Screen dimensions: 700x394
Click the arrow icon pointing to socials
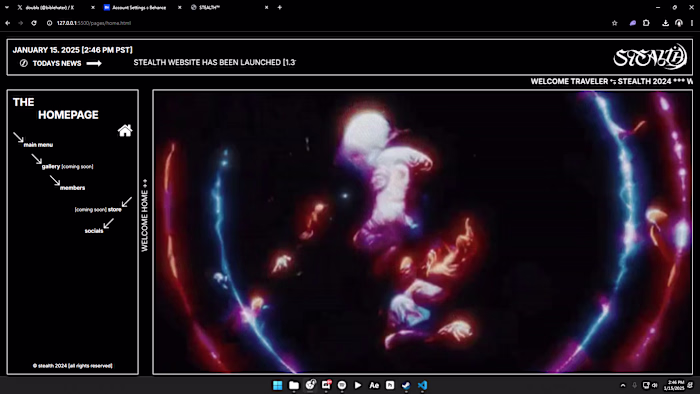108,224
